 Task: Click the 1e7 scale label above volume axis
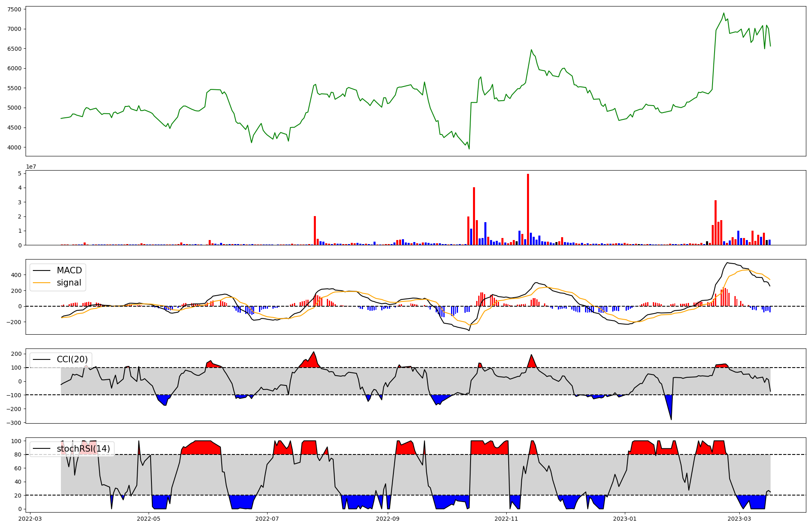(x=31, y=167)
